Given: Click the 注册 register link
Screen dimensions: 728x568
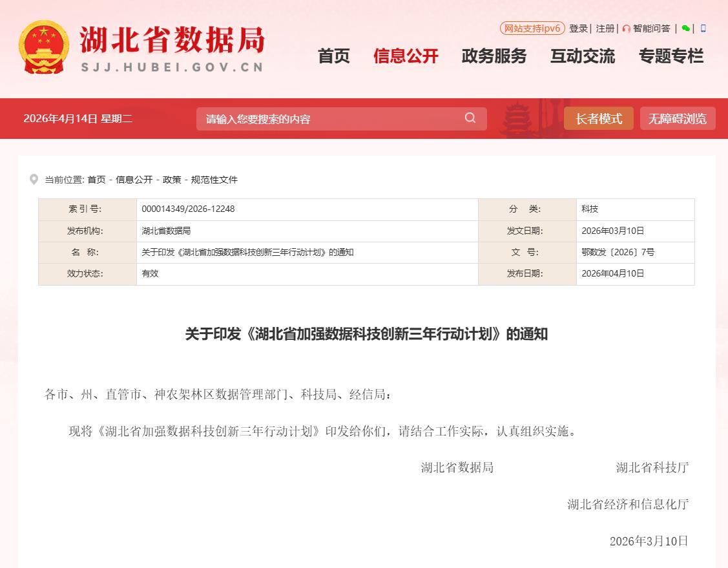Looking at the screenshot, I should [605, 28].
